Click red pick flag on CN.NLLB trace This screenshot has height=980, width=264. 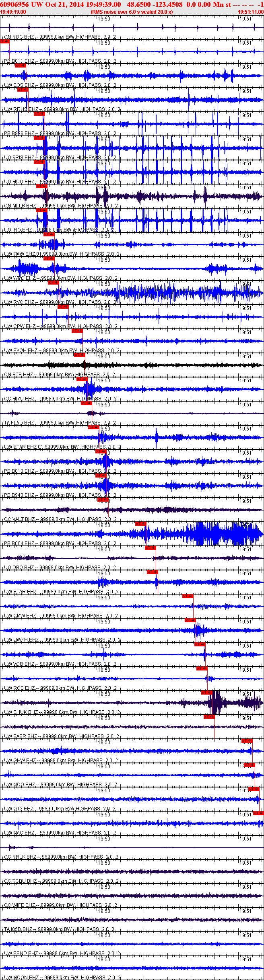tap(42, 186)
